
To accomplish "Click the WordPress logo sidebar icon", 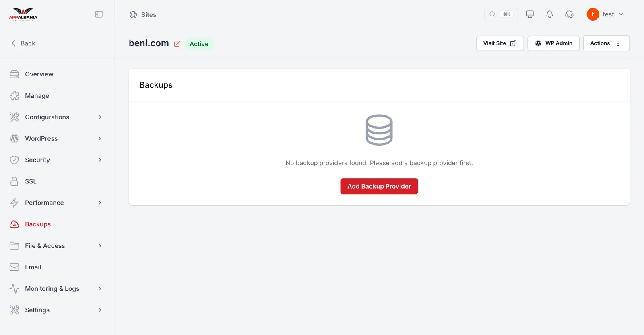I will click(x=14, y=138).
